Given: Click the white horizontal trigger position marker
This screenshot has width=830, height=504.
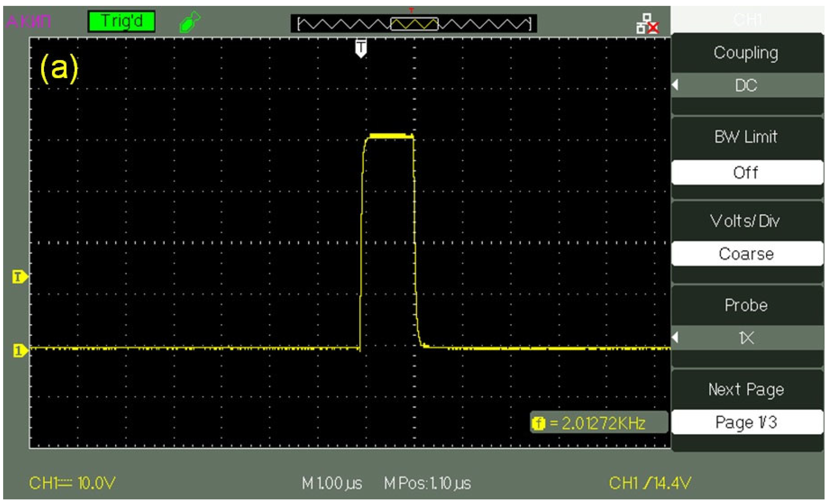Looking at the screenshot, I should coord(361,48).
